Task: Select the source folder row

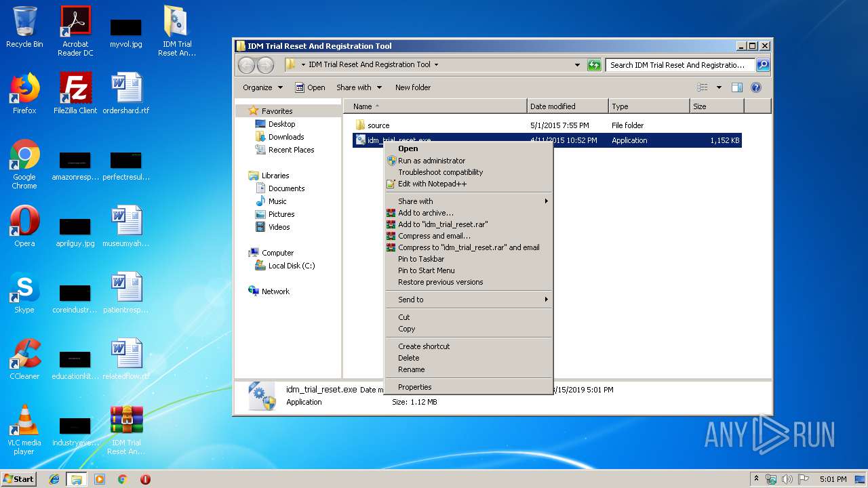Action: (547, 125)
